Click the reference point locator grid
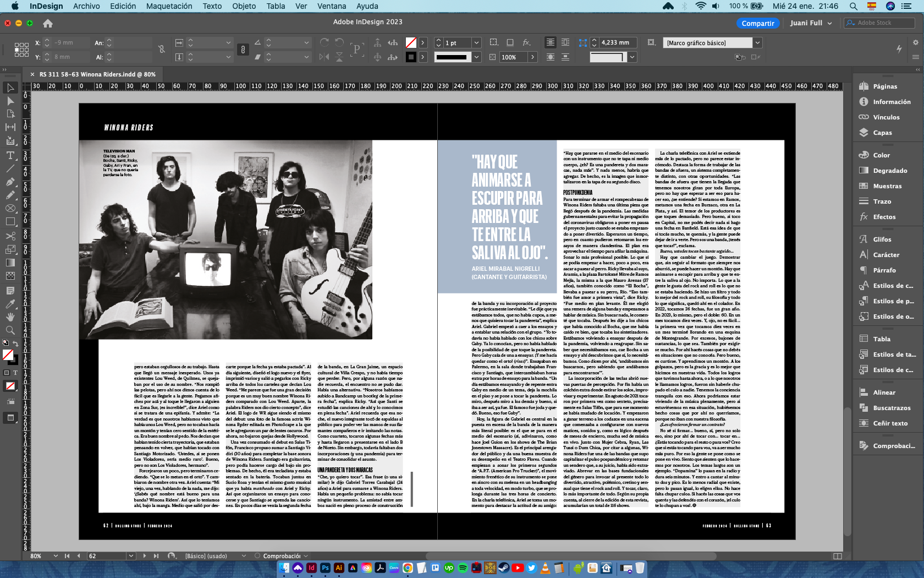This screenshot has height=578, width=924. click(x=21, y=50)
